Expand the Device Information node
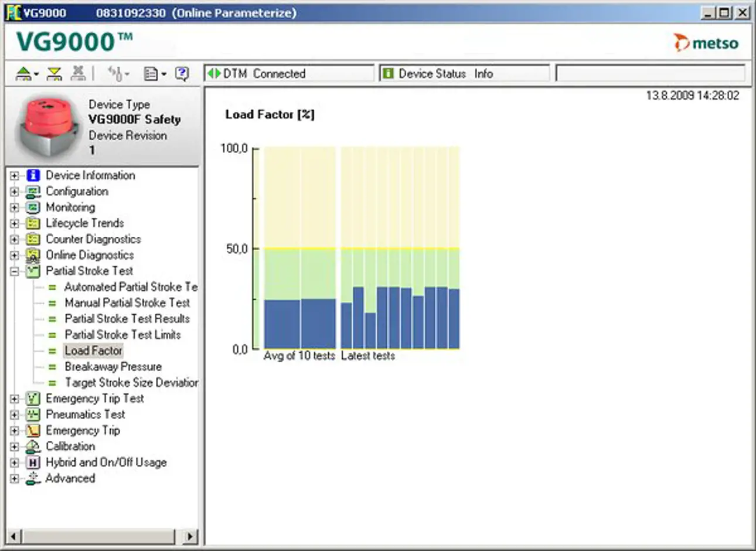This screenshot has width=756, height=551. (15, 175)
